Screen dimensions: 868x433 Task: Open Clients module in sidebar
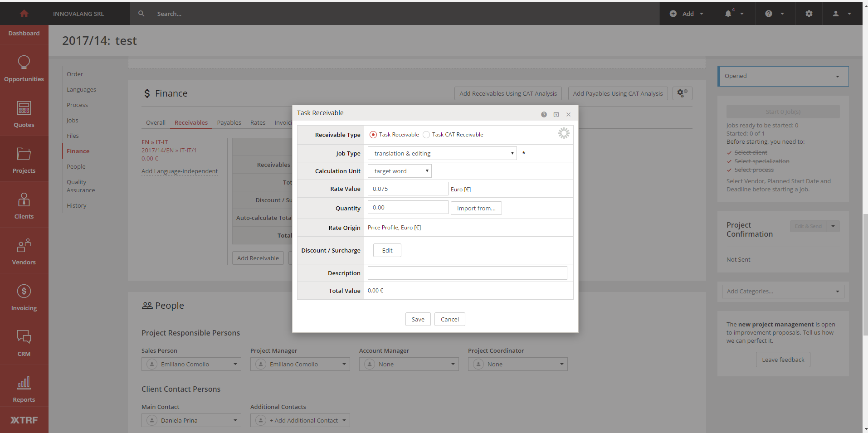click(x=24, y=205)
